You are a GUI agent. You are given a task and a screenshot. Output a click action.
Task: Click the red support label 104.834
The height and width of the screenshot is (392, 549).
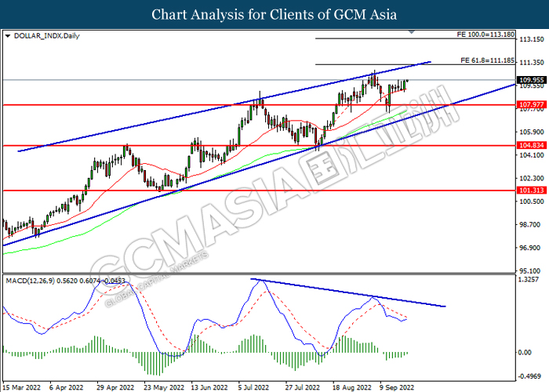pyautogui.click(x=531, y=145)
